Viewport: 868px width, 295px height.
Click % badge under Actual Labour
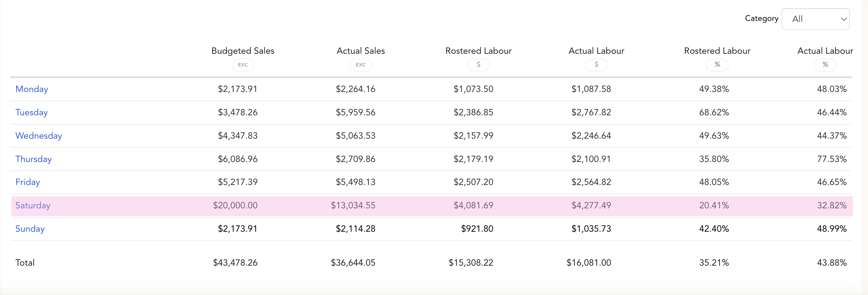825,65
